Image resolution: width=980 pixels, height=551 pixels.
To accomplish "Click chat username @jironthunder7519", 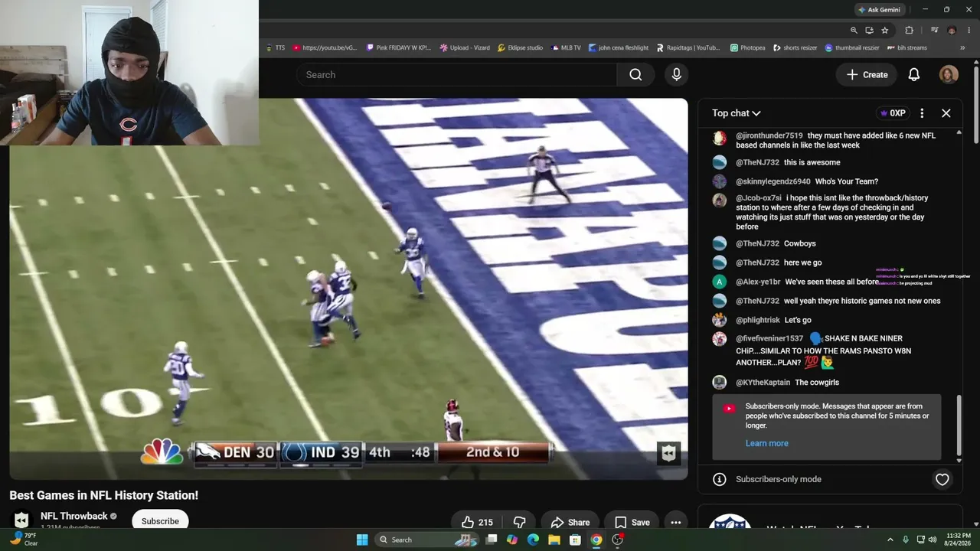I will pyautogui.click(x=769, y=135).
